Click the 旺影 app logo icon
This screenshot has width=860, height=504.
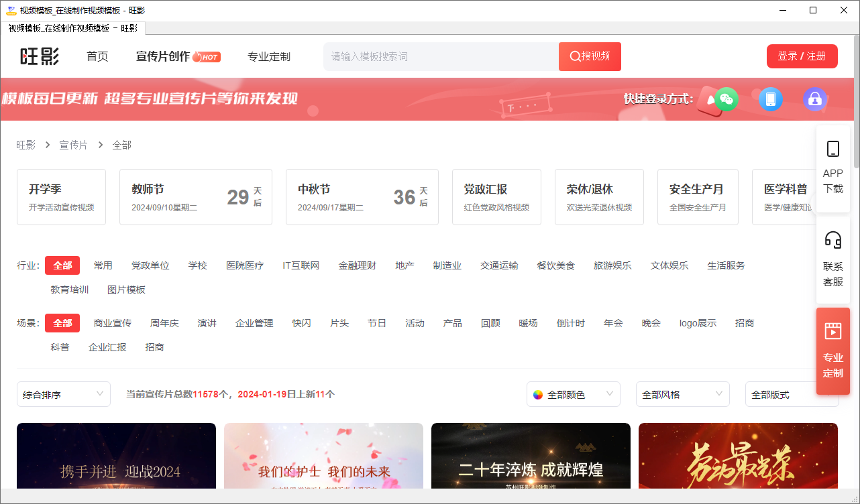38,57
